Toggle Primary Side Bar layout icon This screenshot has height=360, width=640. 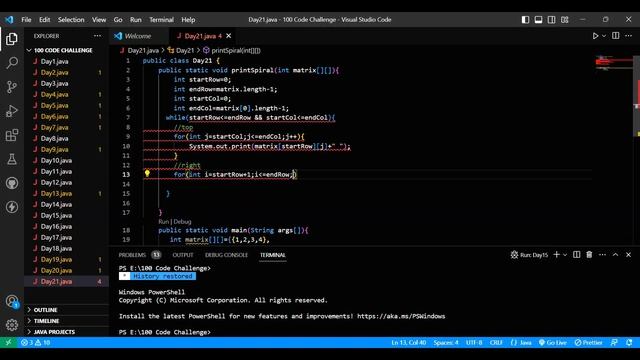[525, 20]
